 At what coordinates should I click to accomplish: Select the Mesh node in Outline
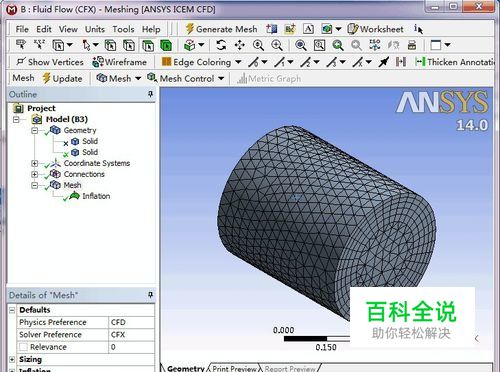click(x=72, y=185)
